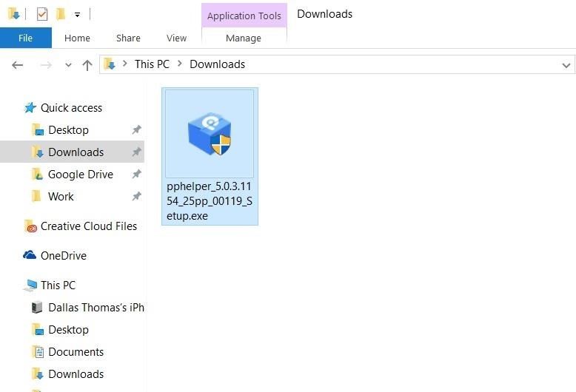Toggle the pin next to Work folder
Screen dimensions: 576x392
(x=136, y=197)
